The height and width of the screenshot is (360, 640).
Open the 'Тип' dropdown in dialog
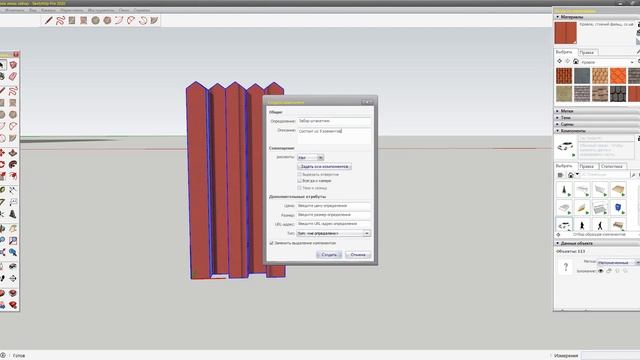tap(333, 233)
